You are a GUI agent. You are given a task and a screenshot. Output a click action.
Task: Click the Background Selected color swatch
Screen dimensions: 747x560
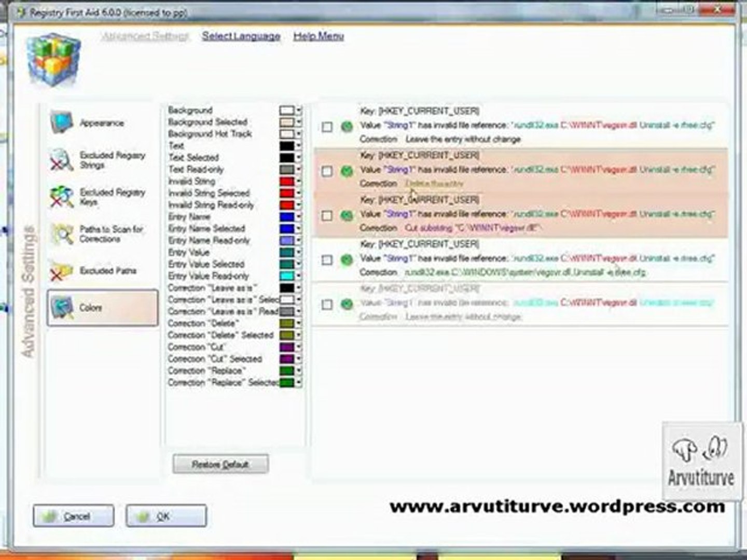tap(287, 122)
